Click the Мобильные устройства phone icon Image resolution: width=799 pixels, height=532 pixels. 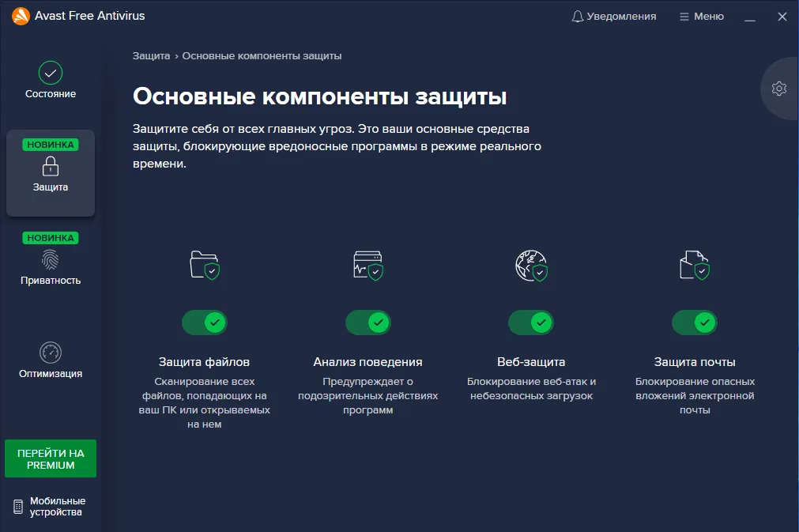pyautogui.click(x=18, y=507)
